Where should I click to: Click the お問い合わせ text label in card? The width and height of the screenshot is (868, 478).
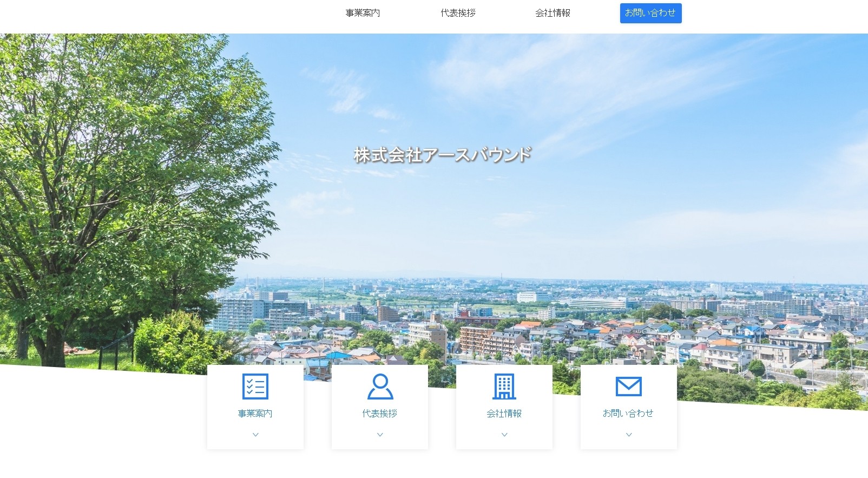pyautogui.click(x=628, y=414)
